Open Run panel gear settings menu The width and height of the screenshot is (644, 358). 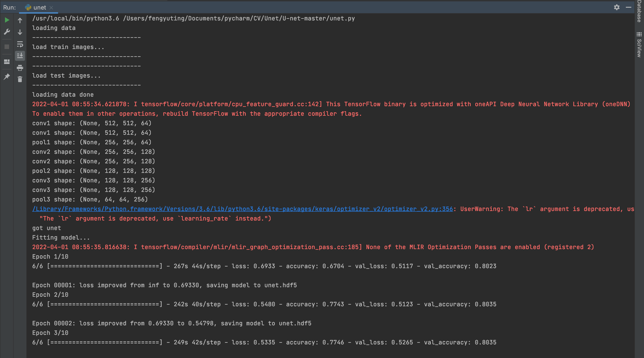click(x=617, y=7)
